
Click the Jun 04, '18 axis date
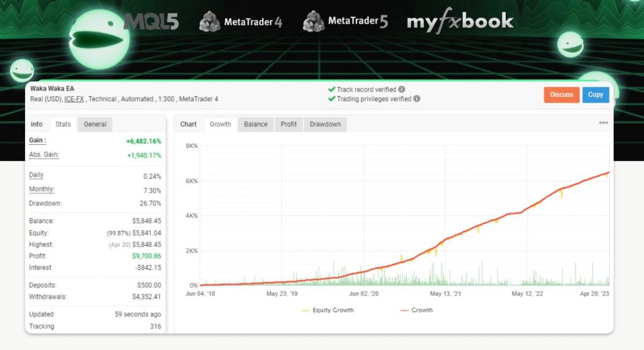[201, 293]
